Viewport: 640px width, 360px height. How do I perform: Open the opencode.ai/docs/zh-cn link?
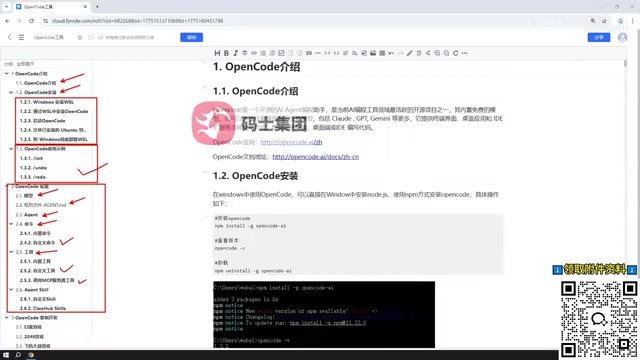pos(316,157)
